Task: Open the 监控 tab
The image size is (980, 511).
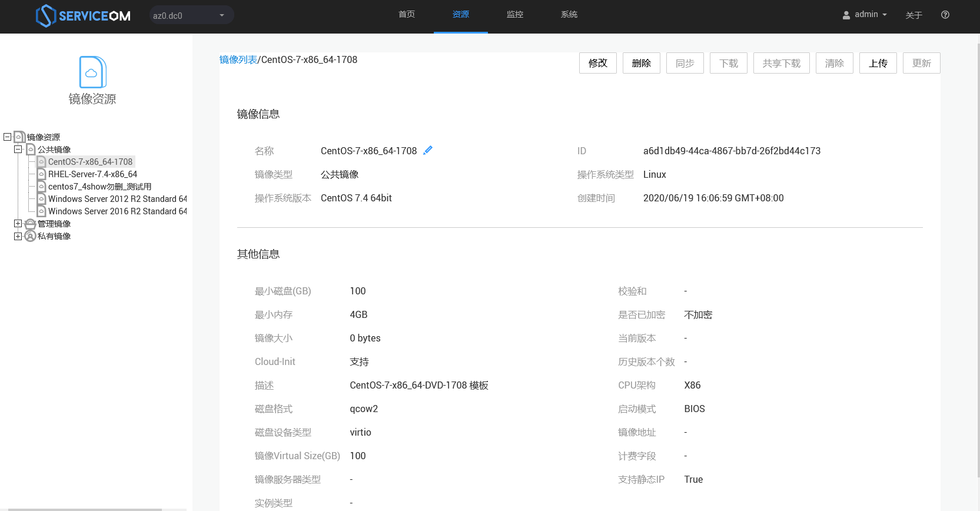Action: [x=515, y=15]
